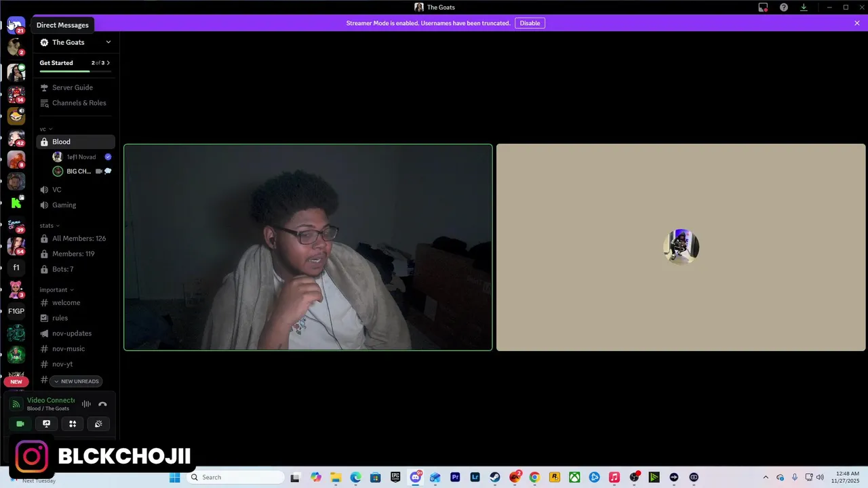Show hidden system tray icons
The width and height of the screenshot is (868, 488).
tap(766, 477)
